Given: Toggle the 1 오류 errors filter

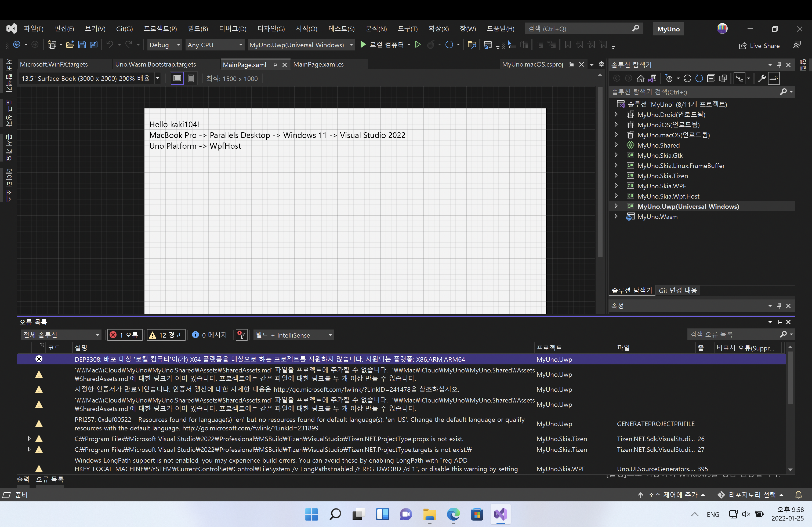Looking at the screenshot, I should click(125, 335).
